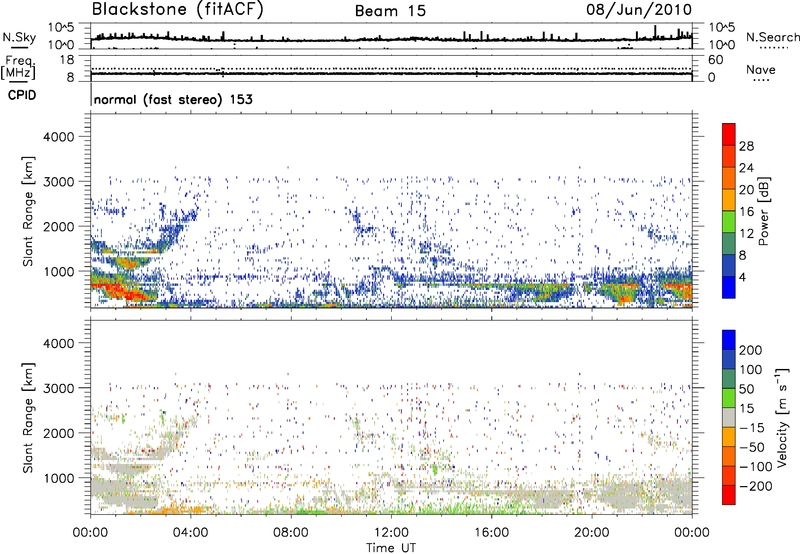
Task: Click the 'Blackstone (fitACF)' plot title
Action: point(178,10)
